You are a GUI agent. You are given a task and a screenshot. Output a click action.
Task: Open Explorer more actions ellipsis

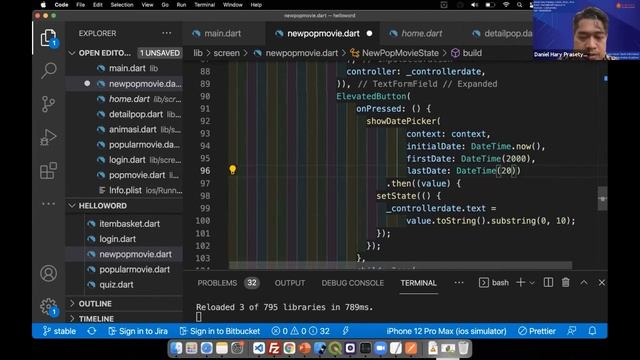click(167, 33)
